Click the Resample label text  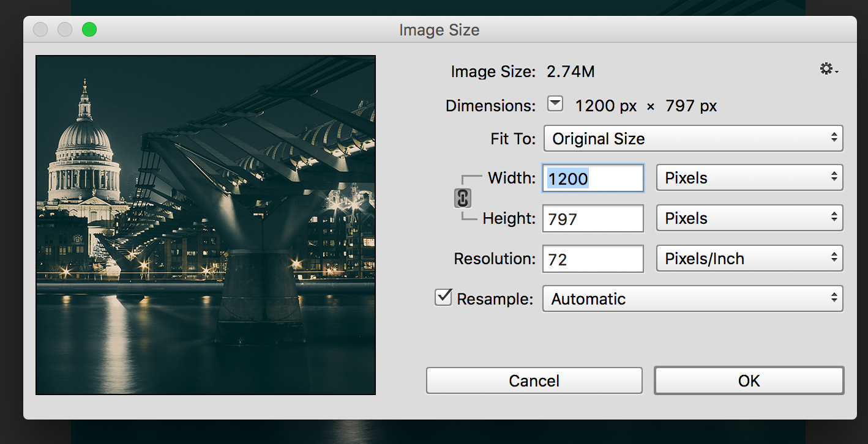tap(495, 299)
